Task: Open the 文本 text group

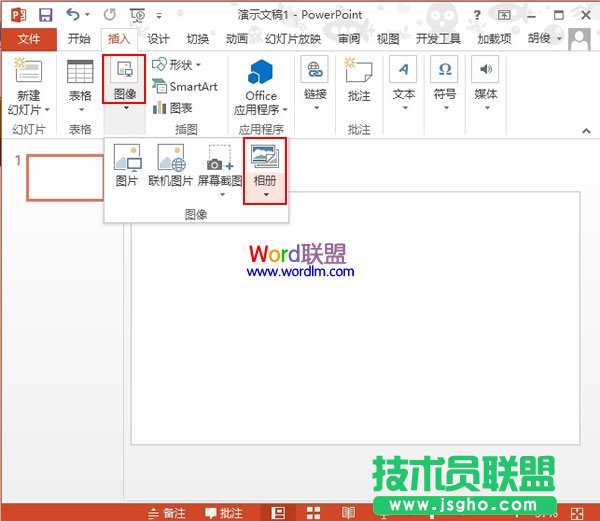Action: (403, 83)
